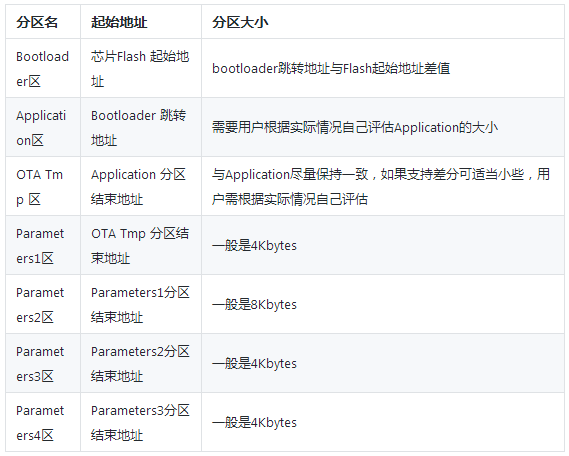Click the 芯片Flash 起始地址 cell
Screen dimensions: 569x456
point(141,68)
